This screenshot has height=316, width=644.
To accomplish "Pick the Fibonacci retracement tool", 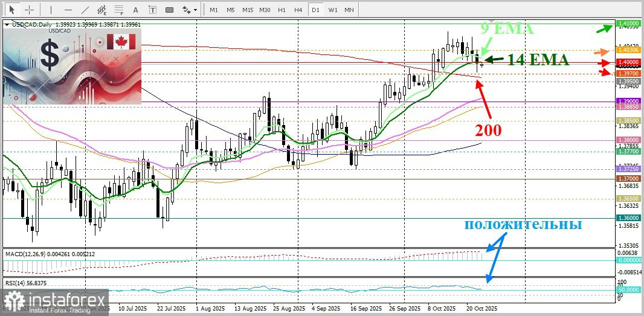I will [118, 9].
